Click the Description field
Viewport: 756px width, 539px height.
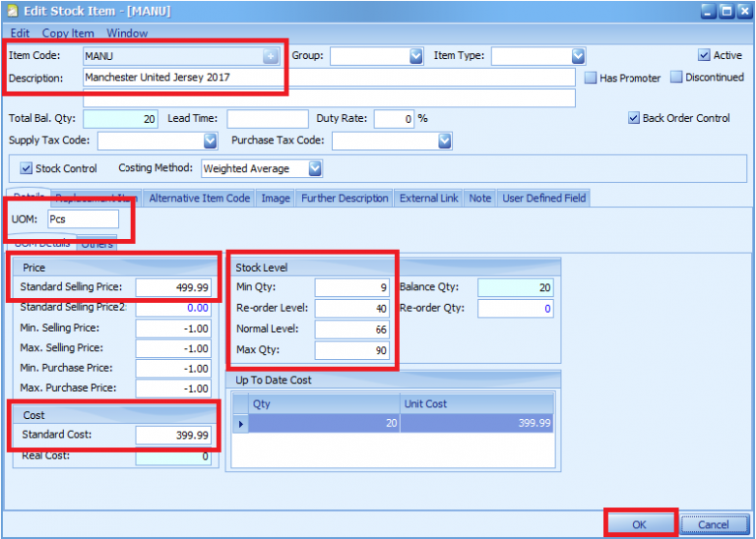tap(330, 77)
